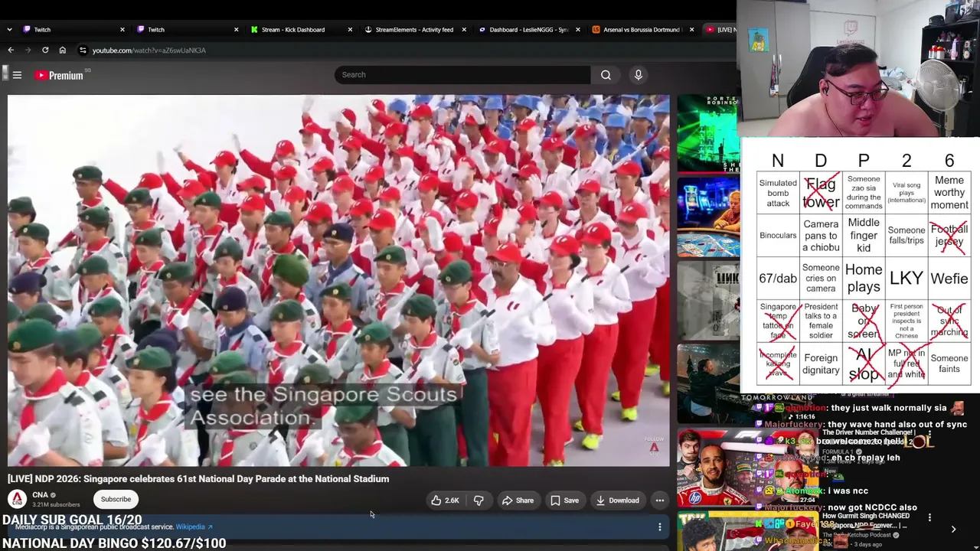Close the Stream - Kick Dashboard tab
The width and height of the screenshot is (980, 551).
[x=350, y=30]
